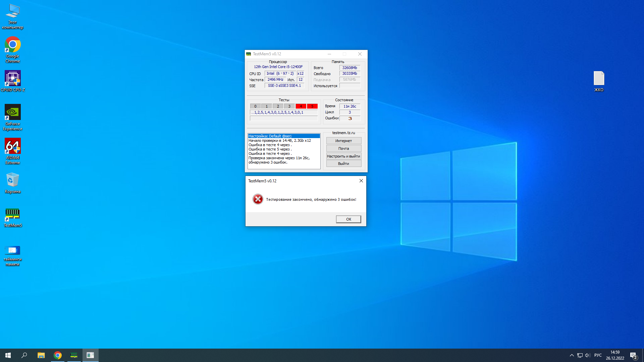Open Google Chrome desktop shortcut
The height and width of the screenshot is (362, 644).
point(13,50)
